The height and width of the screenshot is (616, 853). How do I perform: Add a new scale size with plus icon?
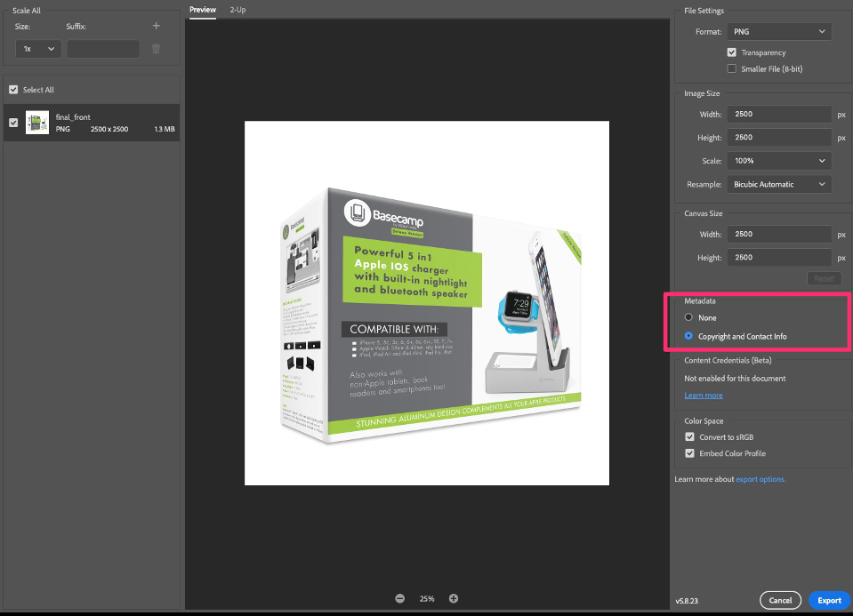tap(157, 26)
